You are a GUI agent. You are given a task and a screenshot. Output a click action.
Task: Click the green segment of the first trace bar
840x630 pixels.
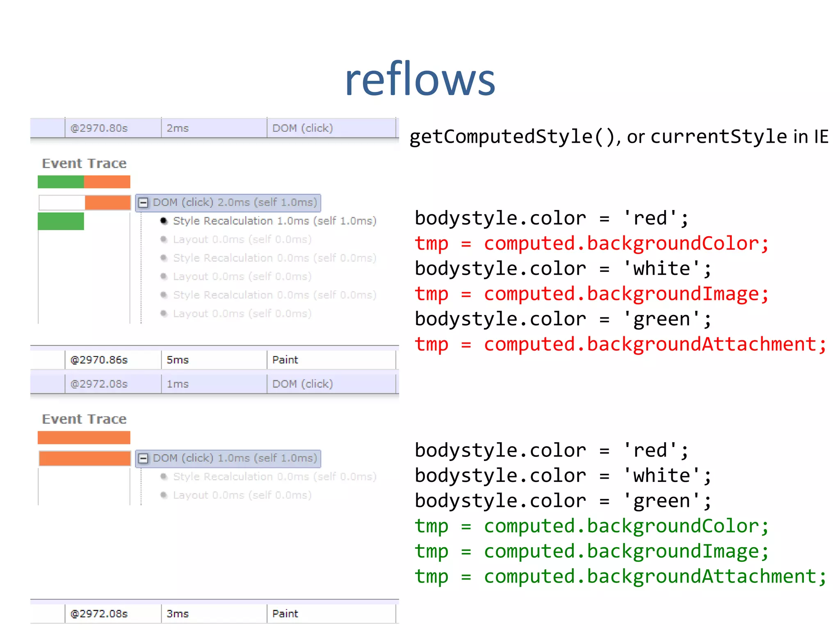click(x=61, y=182)
